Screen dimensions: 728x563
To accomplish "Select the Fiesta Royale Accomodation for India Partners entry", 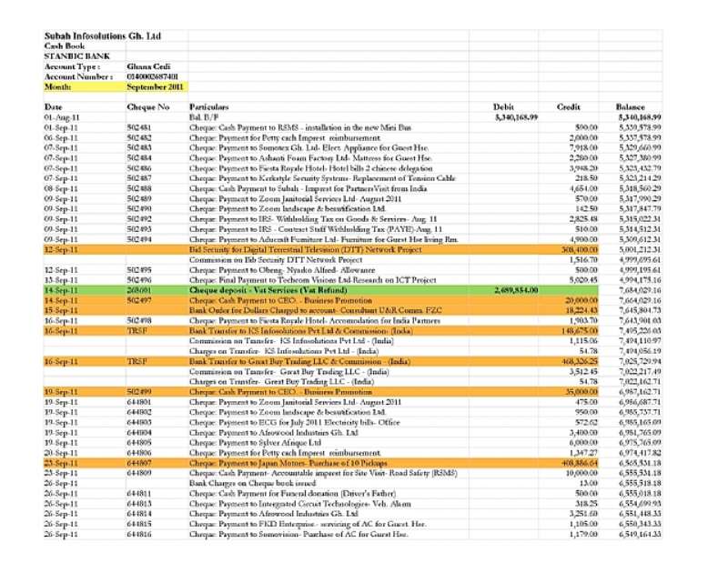I will tap(314, 321).
